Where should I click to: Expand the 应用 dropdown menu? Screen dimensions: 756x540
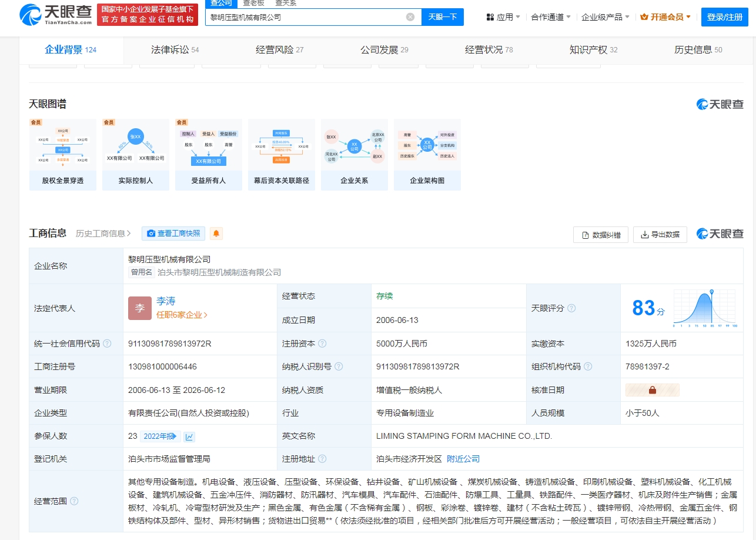click(503, 17)
